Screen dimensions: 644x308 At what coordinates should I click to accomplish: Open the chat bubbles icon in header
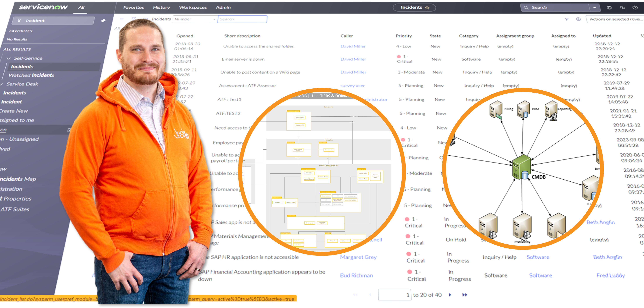622,7
